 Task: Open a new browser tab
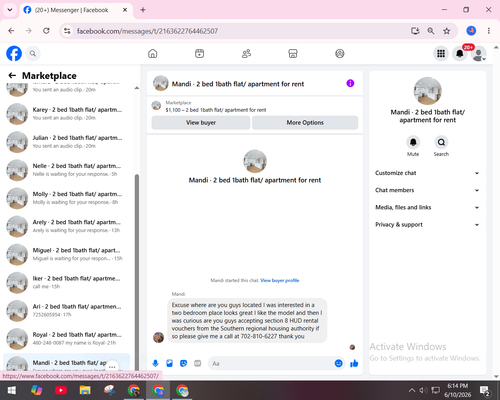(143, 10)
